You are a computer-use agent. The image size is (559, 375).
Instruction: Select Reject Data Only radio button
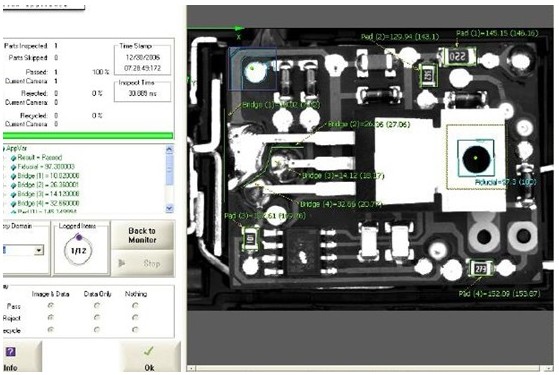click(97, 317)
